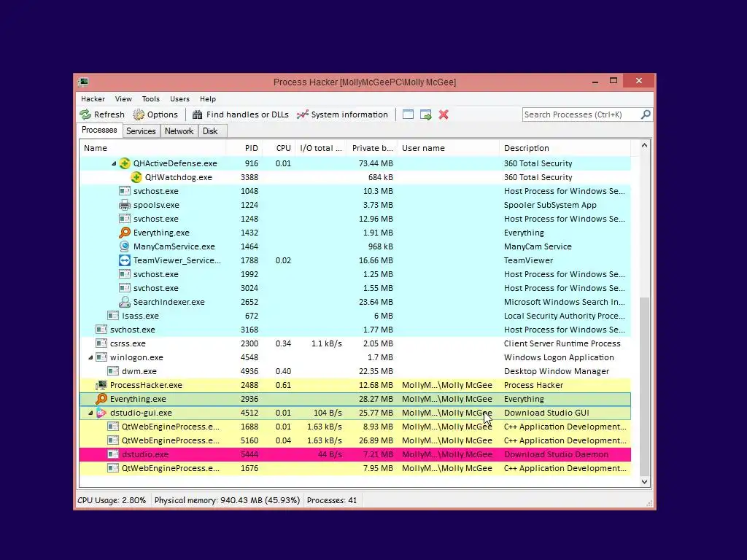The width and height of the screenshot is (747, 560).
Task: Click the TeamViewer_Service icon
Action: (x=124, y=260)
